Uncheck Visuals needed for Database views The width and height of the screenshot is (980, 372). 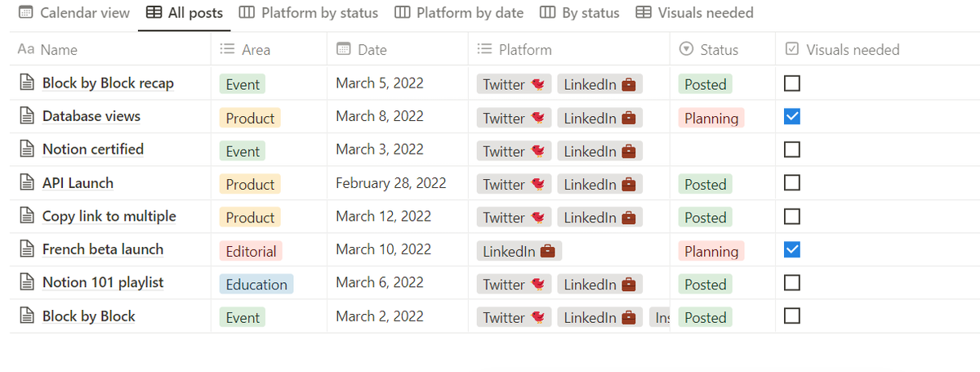click(791, 117)
